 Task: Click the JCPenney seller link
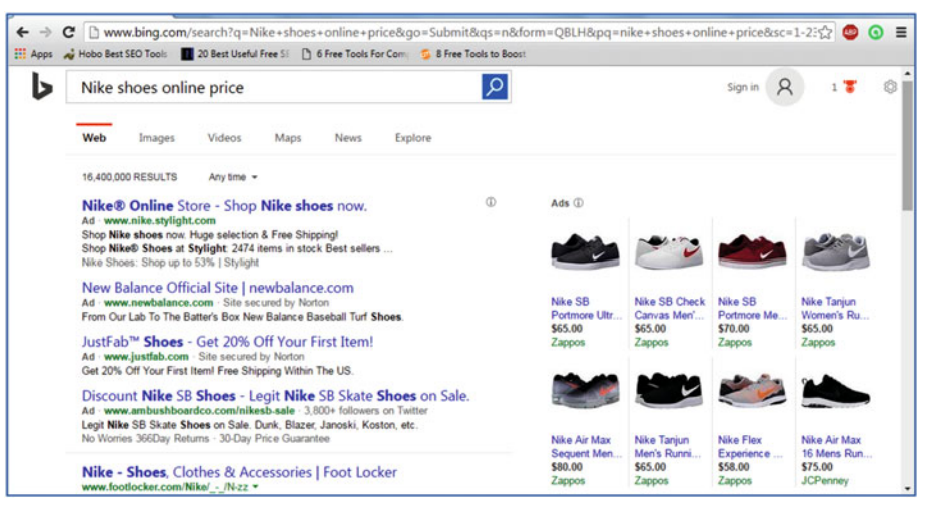825,481
